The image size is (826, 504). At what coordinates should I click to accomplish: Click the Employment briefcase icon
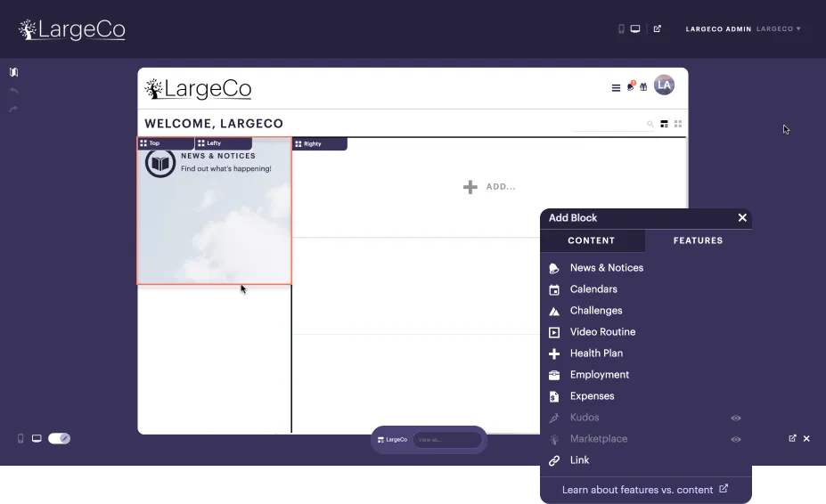point(553,375)
